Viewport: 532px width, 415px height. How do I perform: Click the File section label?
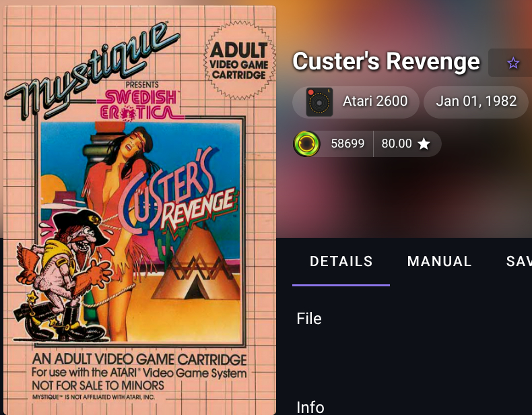tap(308, 319)
